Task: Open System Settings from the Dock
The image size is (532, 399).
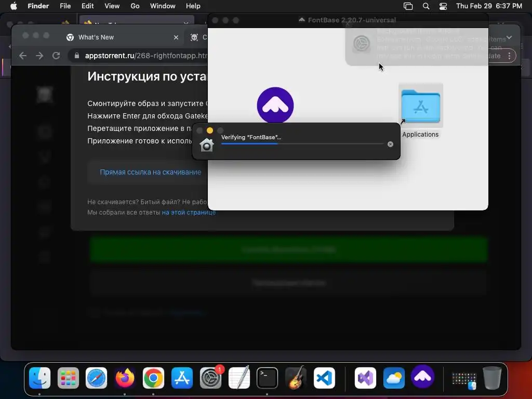Action: (211, 378)
